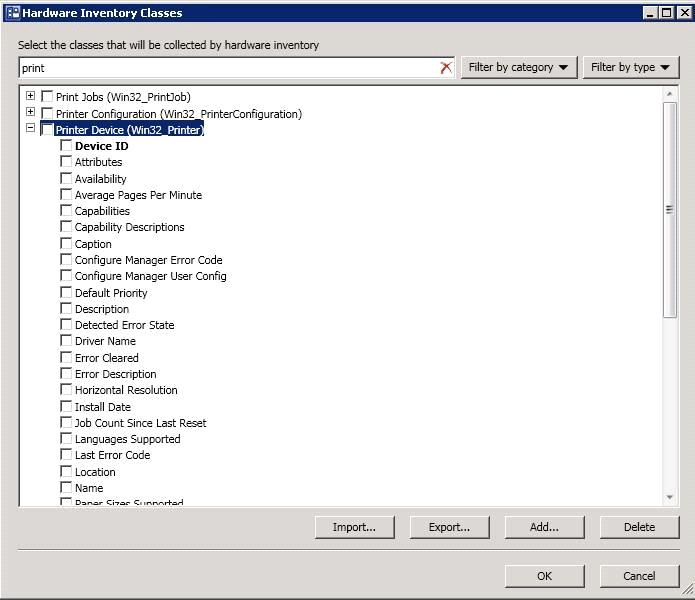The height and width of the screenshot is (600, 695).
Task: Check the Horizontal Resolution checkbox
Action: (66, 390)
